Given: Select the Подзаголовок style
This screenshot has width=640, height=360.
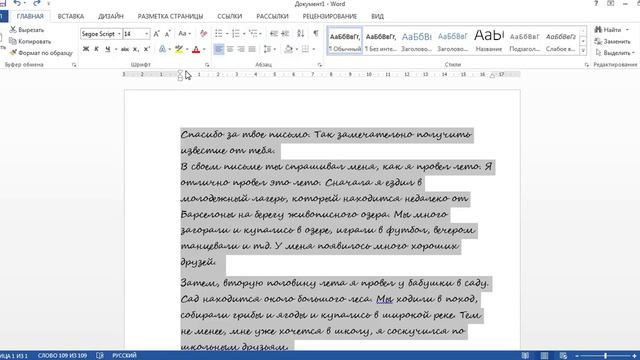Looking at the screenshot, I should (525, 41).
